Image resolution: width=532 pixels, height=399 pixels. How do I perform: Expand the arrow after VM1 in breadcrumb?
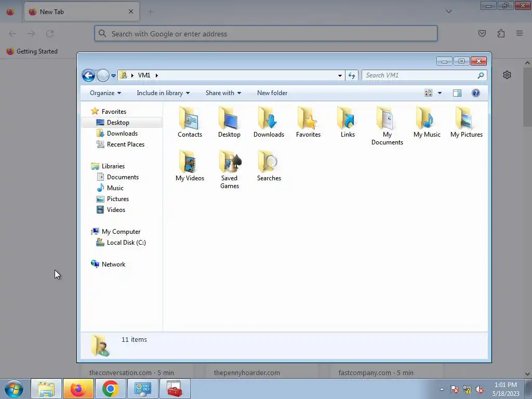(x=157, y=75)
